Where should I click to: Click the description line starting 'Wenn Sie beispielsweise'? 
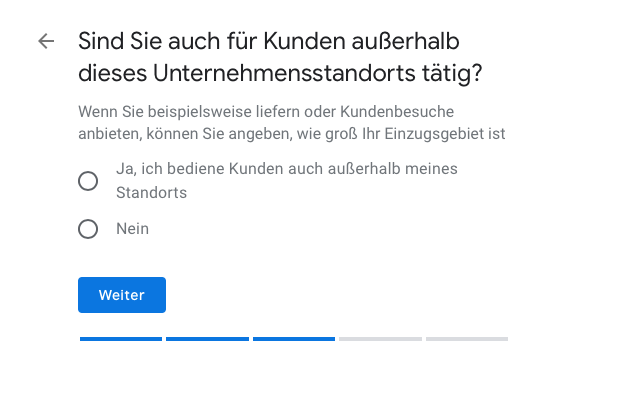click(266, 111)
